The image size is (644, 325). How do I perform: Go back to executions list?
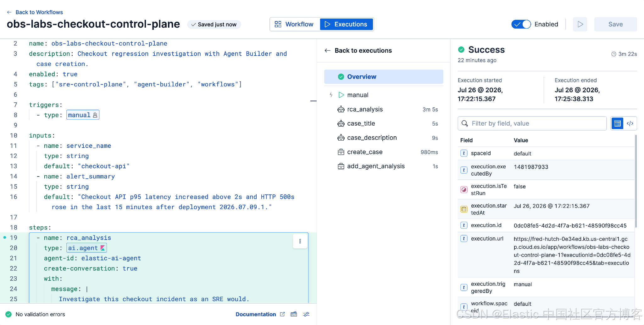pos(358,51)
